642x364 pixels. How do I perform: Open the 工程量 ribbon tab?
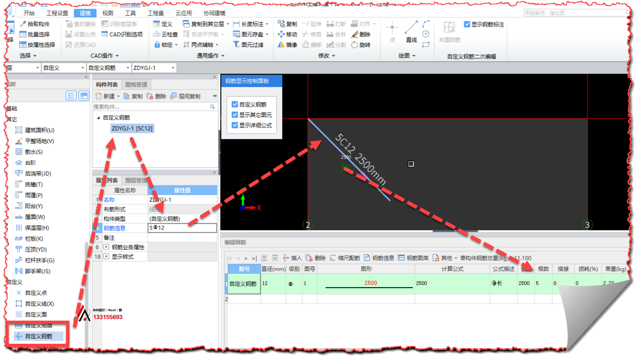pyautogui.click(x=156, y=13)
